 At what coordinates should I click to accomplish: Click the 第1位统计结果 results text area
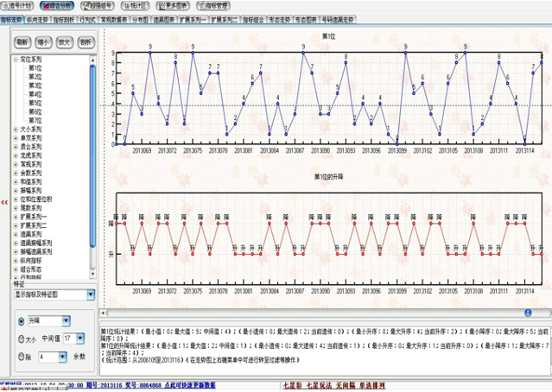coord(325,348)
